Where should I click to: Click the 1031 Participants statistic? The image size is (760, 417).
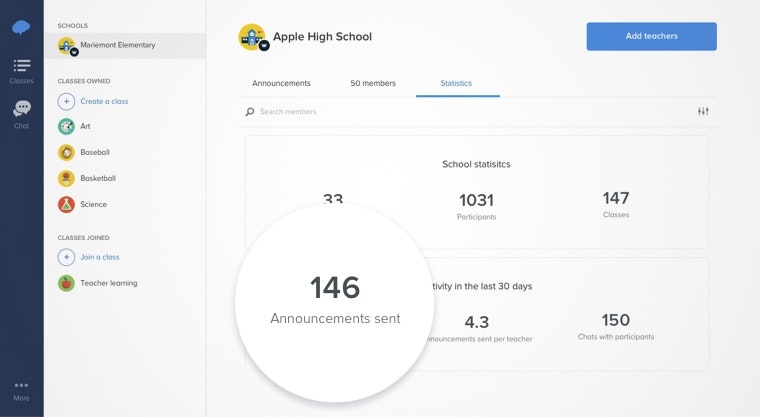pos(476,207)
